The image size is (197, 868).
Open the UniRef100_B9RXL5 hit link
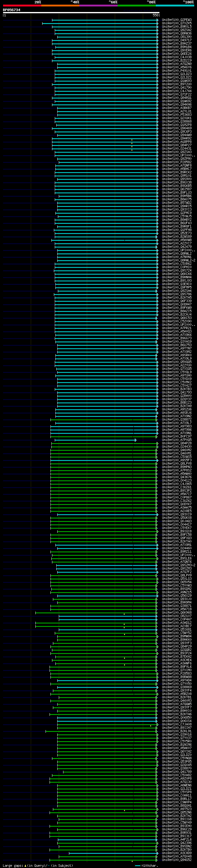point(177,26)
